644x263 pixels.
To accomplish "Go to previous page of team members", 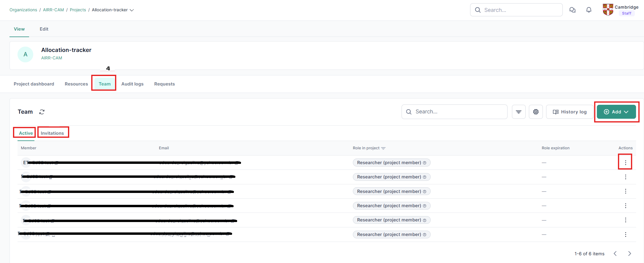I will [x=615, y=254].
